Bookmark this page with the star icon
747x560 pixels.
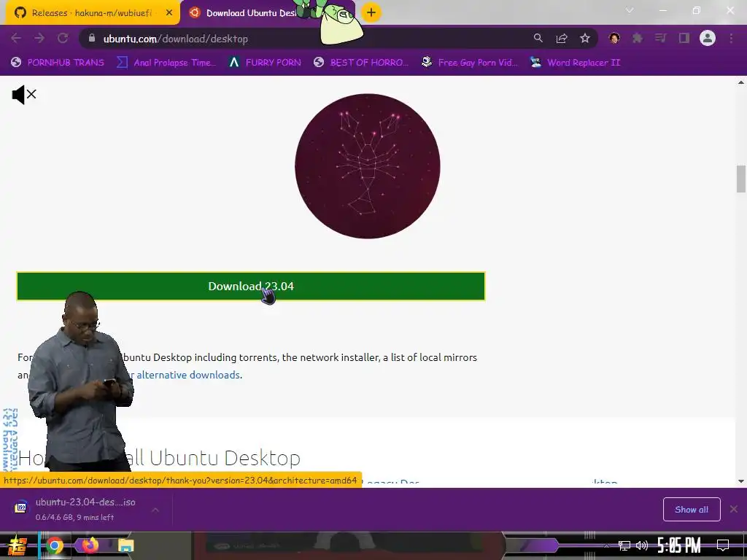(x=585, y=38)
